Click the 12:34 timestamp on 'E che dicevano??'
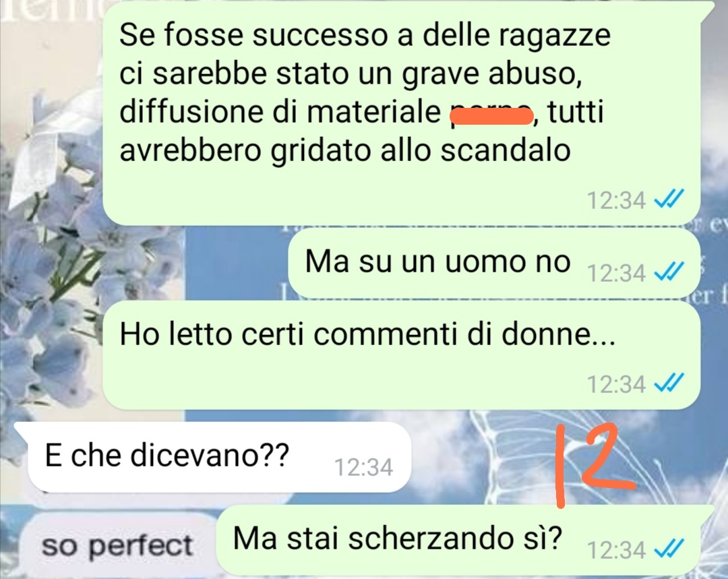Screen dimensions: 728x579 (363, 467)
